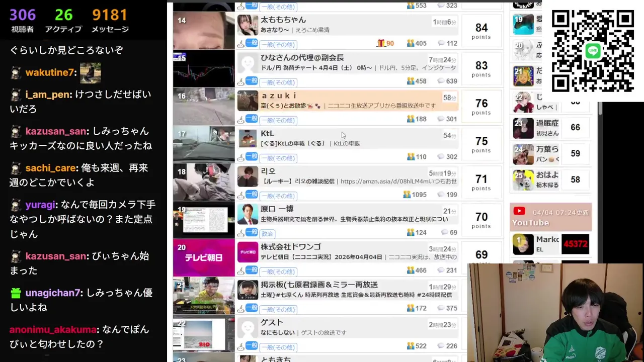Click elapsed time 58分 in azuki row
This screenshot has width=644, height=362.
(x=450, y=98)
